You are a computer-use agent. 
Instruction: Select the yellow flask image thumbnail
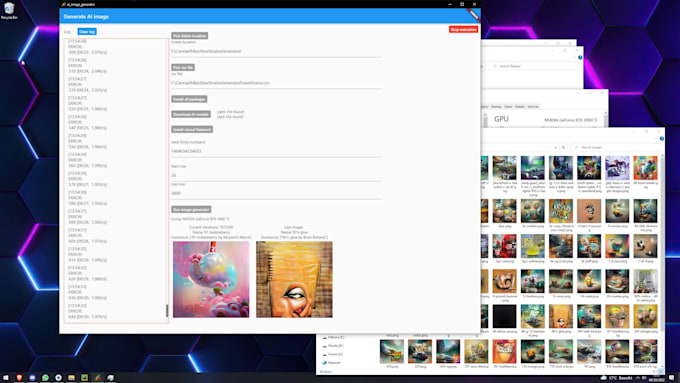533,246
